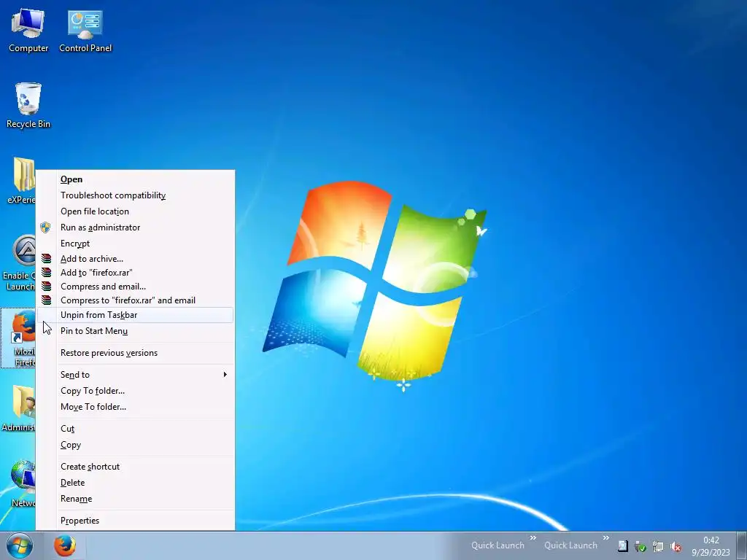
Task: Click Run as administrator
Action: coord(135,227)
